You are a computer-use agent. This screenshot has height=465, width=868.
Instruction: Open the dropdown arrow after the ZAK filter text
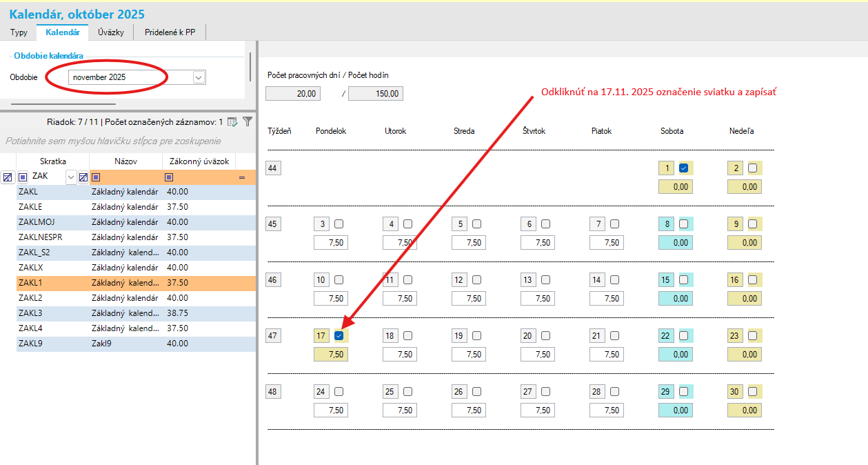point(71,177)
